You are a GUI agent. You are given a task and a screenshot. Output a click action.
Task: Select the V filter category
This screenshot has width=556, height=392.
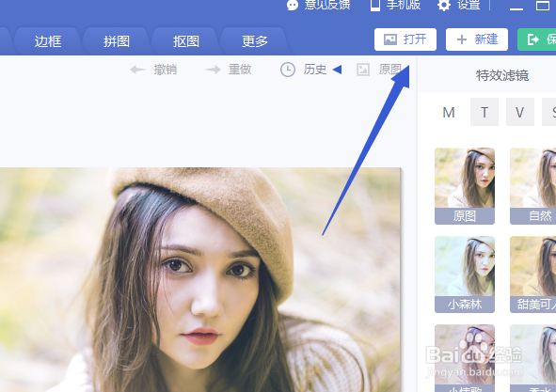[x=520, y=113]
